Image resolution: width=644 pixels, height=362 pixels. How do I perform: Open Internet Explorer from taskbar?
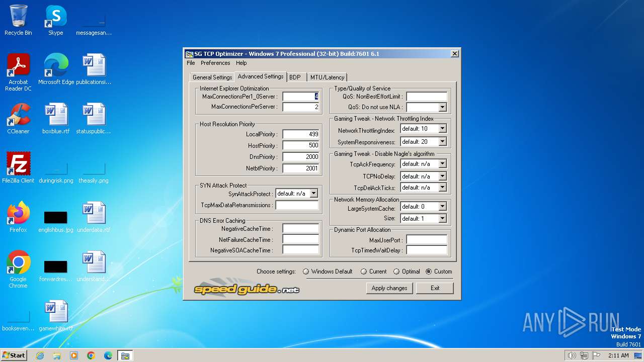(40, 355)
